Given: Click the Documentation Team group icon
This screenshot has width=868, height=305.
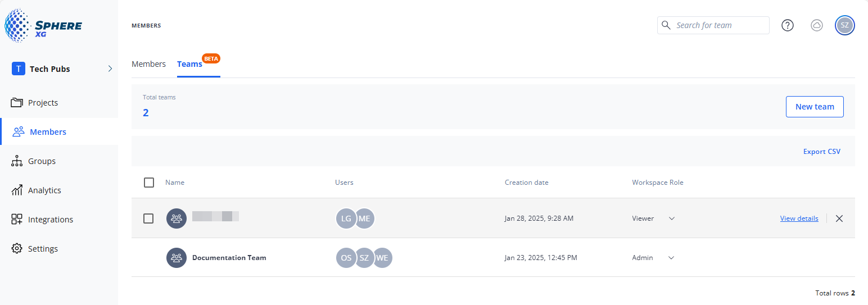Looking at the screenshot, I should point(177,258).
